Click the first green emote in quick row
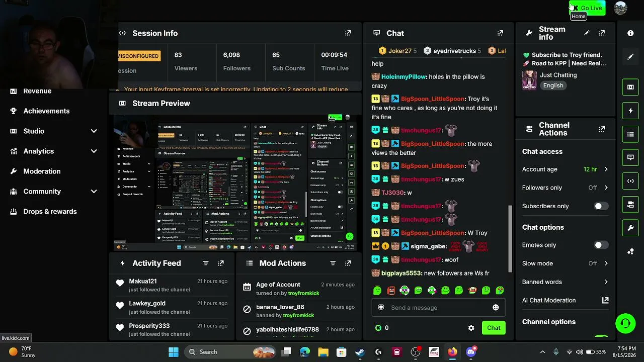Image resolution: width=644 pixels, height=362 pixels. [377, 290]
